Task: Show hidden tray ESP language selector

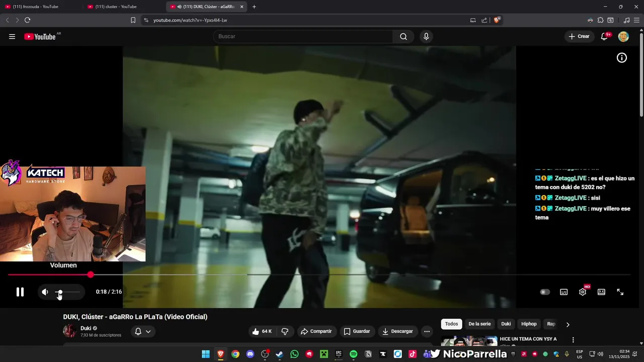Action: (580, 354)
